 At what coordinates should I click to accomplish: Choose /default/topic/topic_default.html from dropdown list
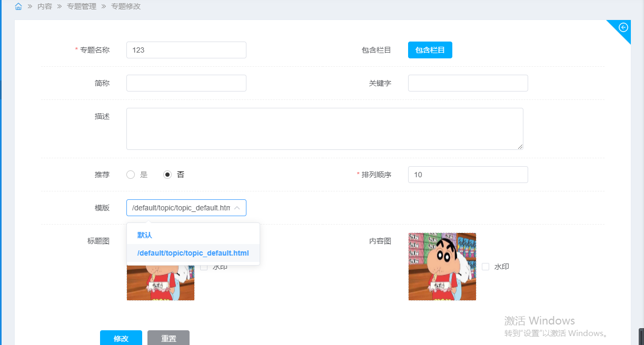(x=193, y=253)
